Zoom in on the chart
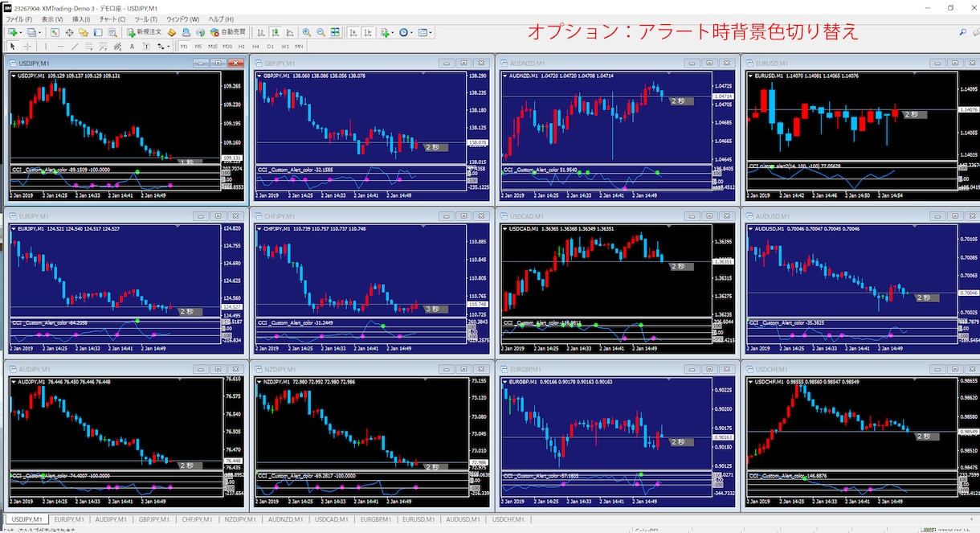This screenshot has width=980, height=533. tap(306, 32)
